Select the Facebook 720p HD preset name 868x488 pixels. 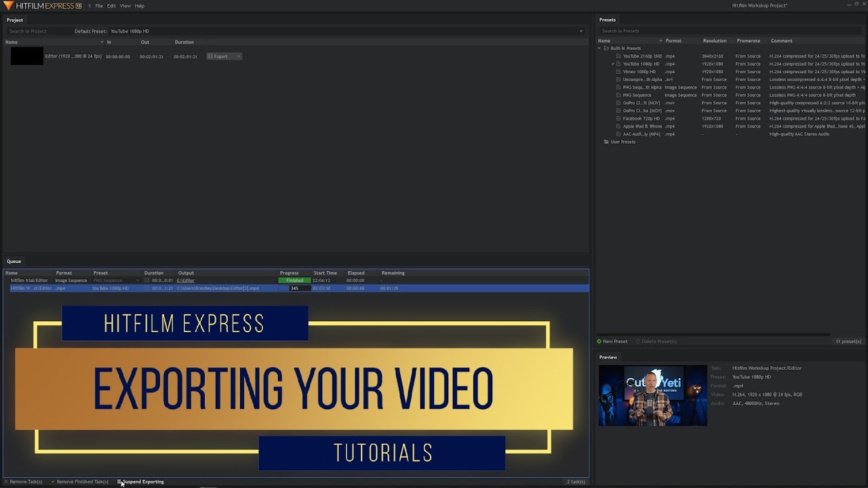[x=642, y=119]
